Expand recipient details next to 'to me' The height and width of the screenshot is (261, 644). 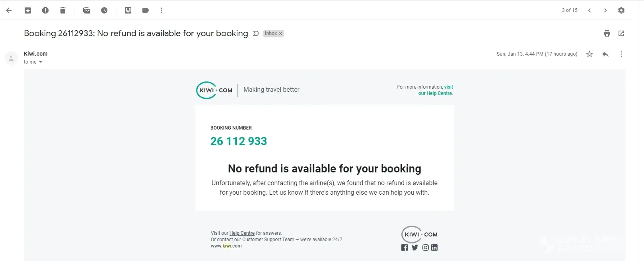(x=41, y=62)
